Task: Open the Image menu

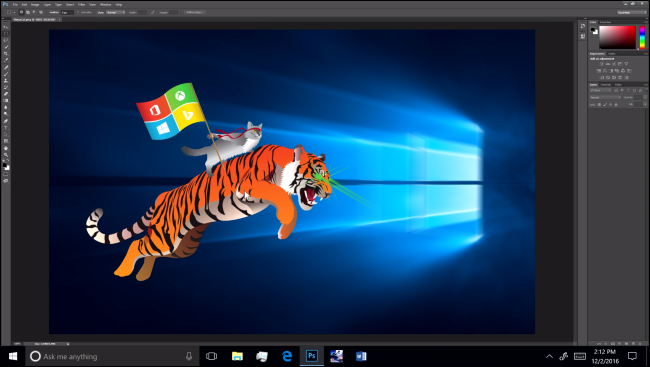Action: coord(35,5)
